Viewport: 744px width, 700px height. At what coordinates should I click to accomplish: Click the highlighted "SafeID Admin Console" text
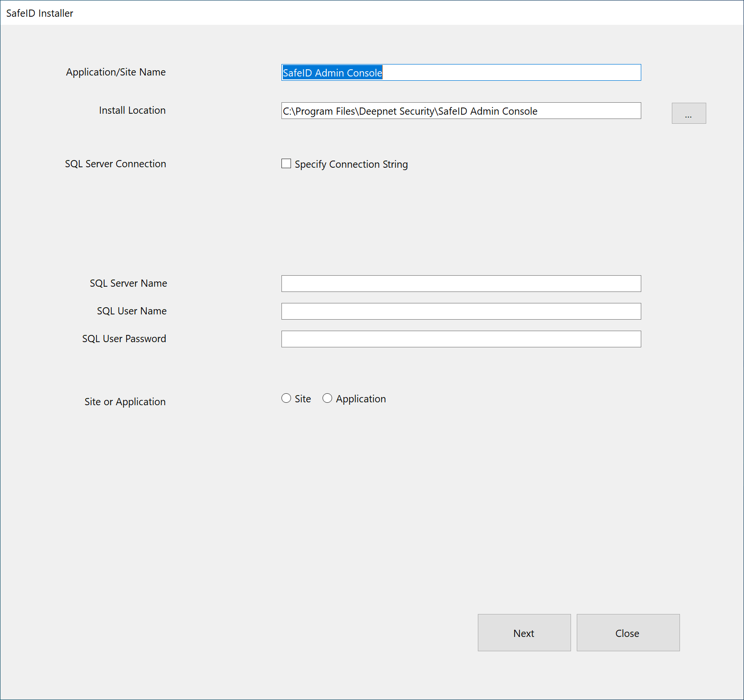332,73
